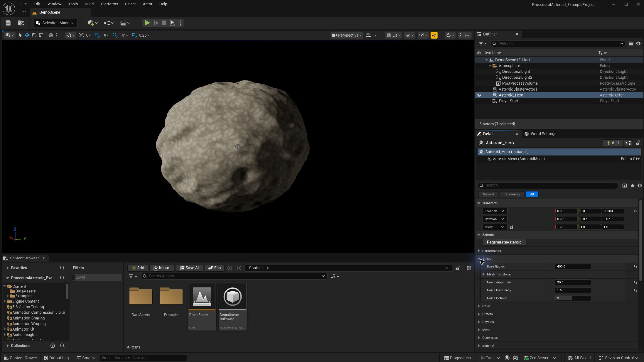The height and width of the screenshot is (362, 644).
Task: Click the viewport layout grid icon
Action: point(467,35)
